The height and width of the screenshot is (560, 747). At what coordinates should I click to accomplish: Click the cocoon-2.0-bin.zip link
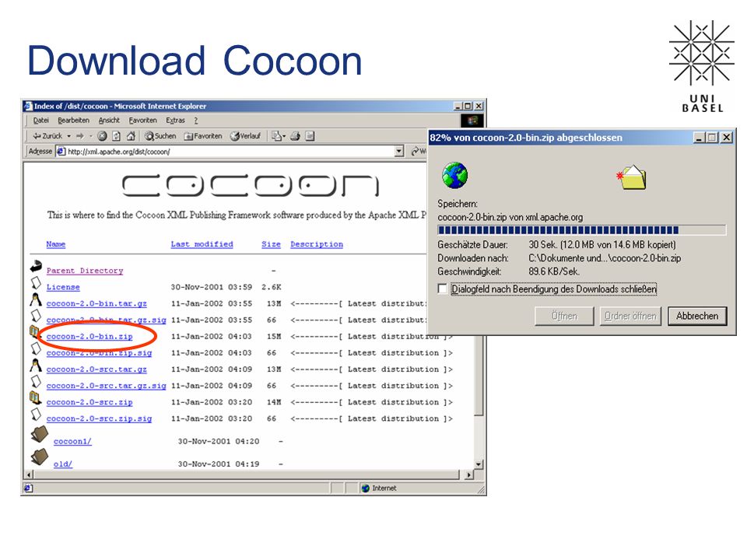[89, 337]
